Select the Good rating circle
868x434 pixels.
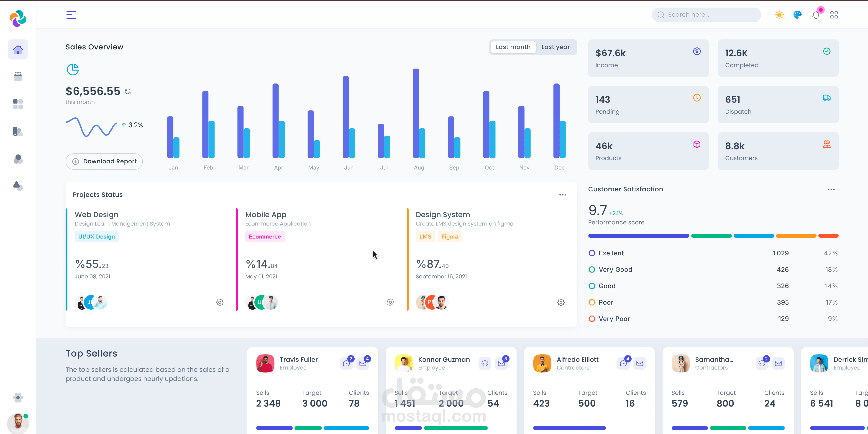pyautogui.click(x=592, y=286)
